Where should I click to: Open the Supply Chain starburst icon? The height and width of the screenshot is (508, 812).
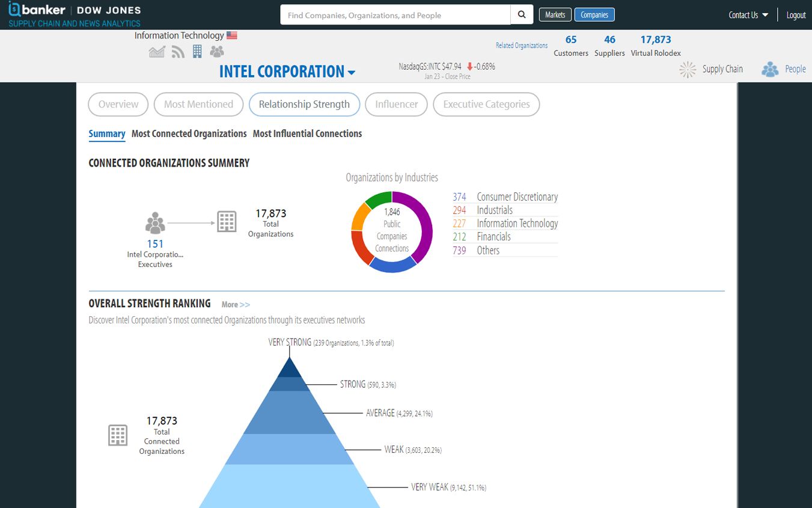coord(688,69)
